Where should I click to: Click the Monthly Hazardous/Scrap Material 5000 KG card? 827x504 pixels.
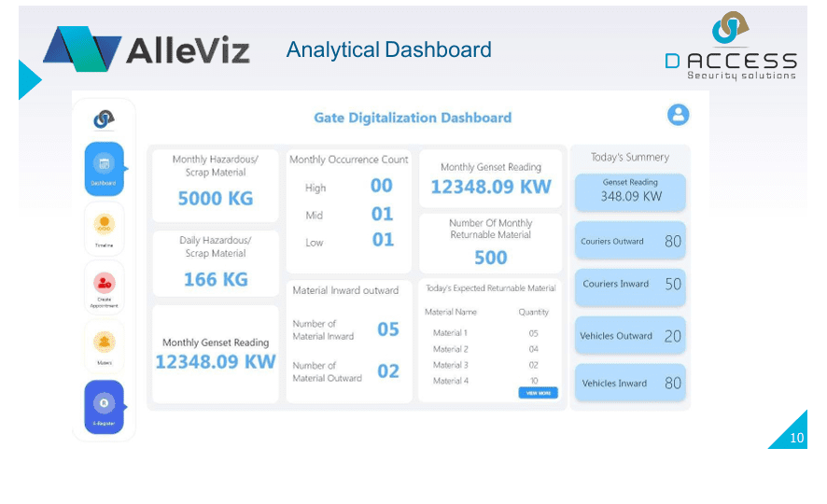[x=216, y=184]
